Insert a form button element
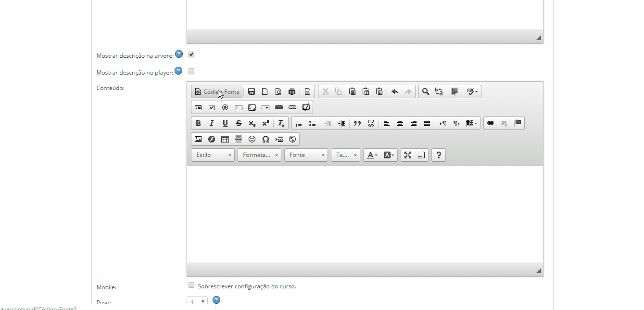 [279, 107]
